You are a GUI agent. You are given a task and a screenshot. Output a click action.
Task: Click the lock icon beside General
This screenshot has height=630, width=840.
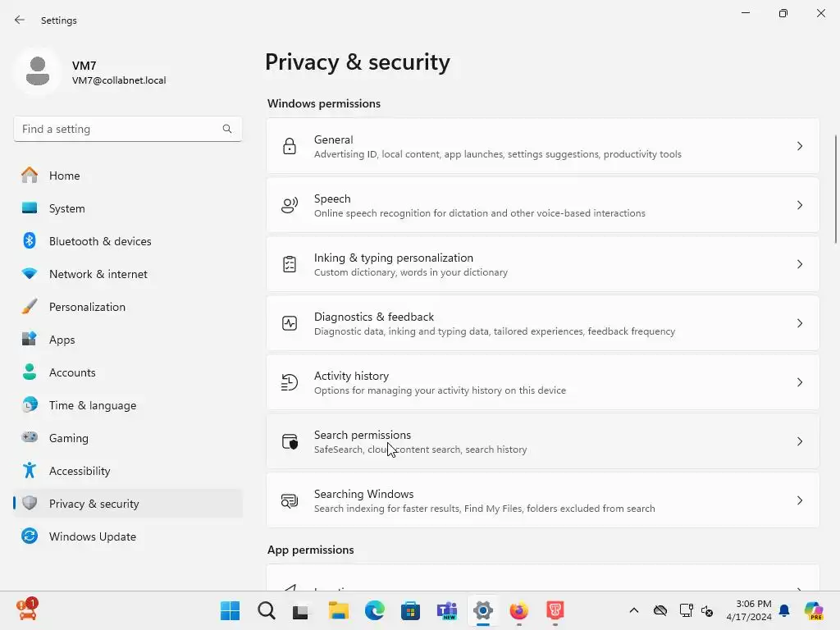pyautogui.click(x=290, y=146)
